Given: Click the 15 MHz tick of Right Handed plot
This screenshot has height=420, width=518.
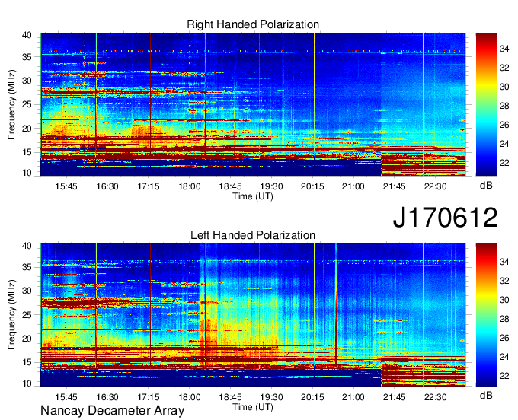Looking at the screenshot, I should (27, 152).
